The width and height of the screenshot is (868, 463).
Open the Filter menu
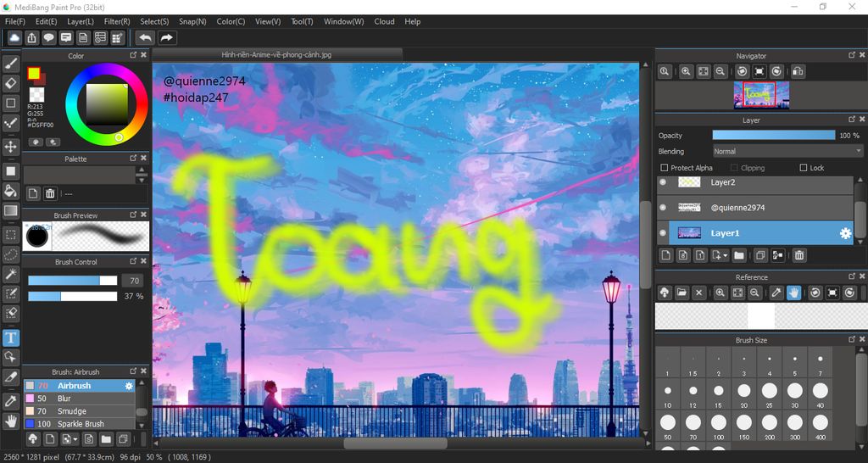click(x=117, y=21)
